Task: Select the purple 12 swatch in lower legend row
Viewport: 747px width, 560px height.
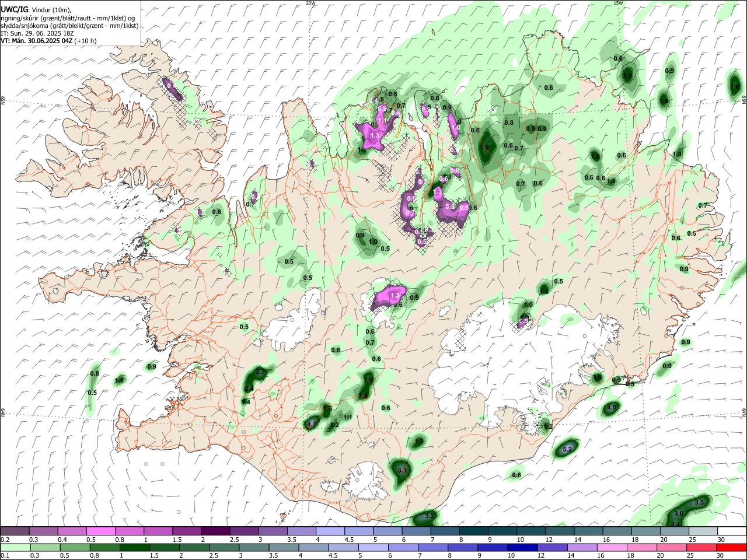Action: pyautogui.click(x=551, y=547)
